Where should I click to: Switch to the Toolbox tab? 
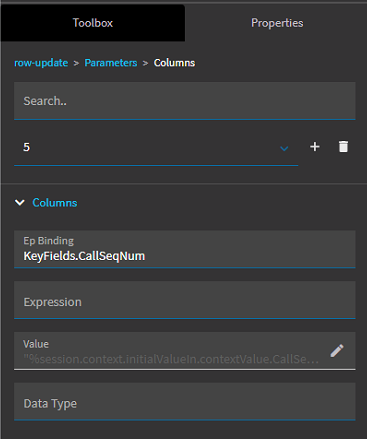[x=93, y=23]
